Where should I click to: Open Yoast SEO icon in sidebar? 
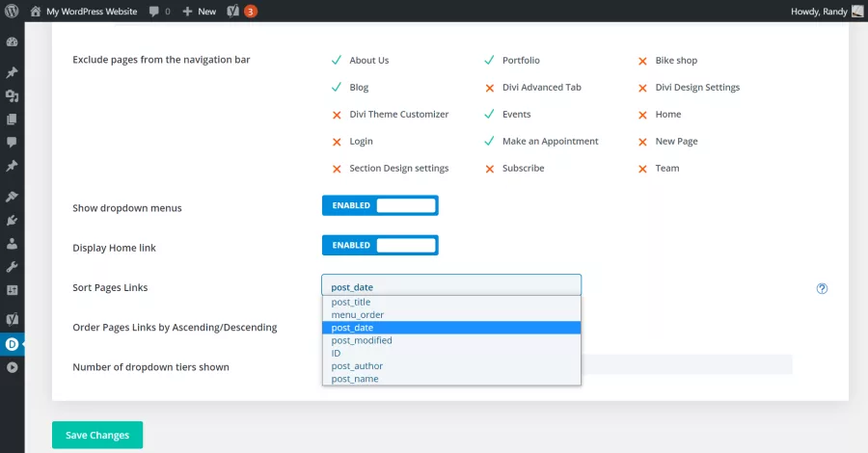[x=12, y=319]
